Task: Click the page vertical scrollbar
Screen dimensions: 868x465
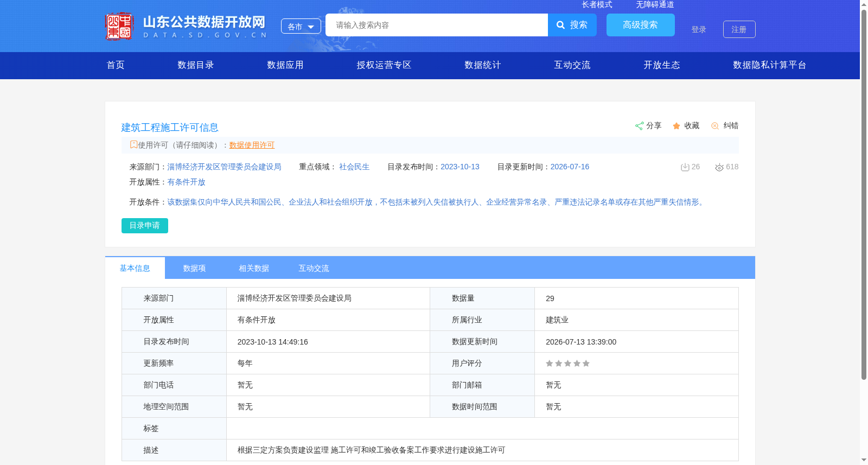Action: 864,195
